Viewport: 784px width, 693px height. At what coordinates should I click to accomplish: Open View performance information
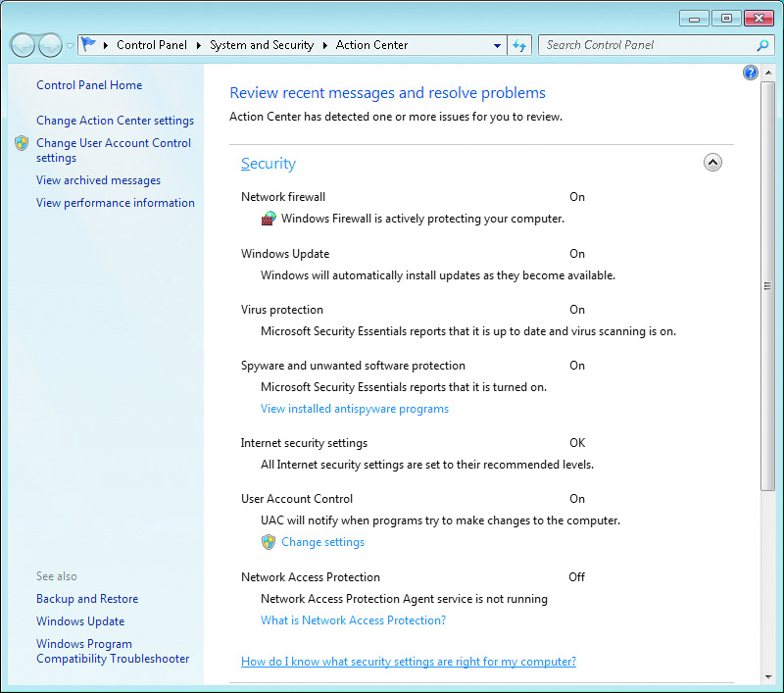pyautogui.click(x=116, y=203)
